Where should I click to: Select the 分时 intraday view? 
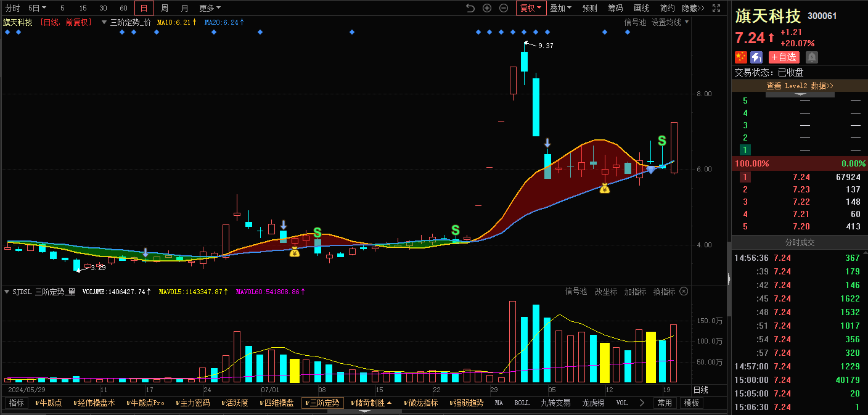[12, 8]
